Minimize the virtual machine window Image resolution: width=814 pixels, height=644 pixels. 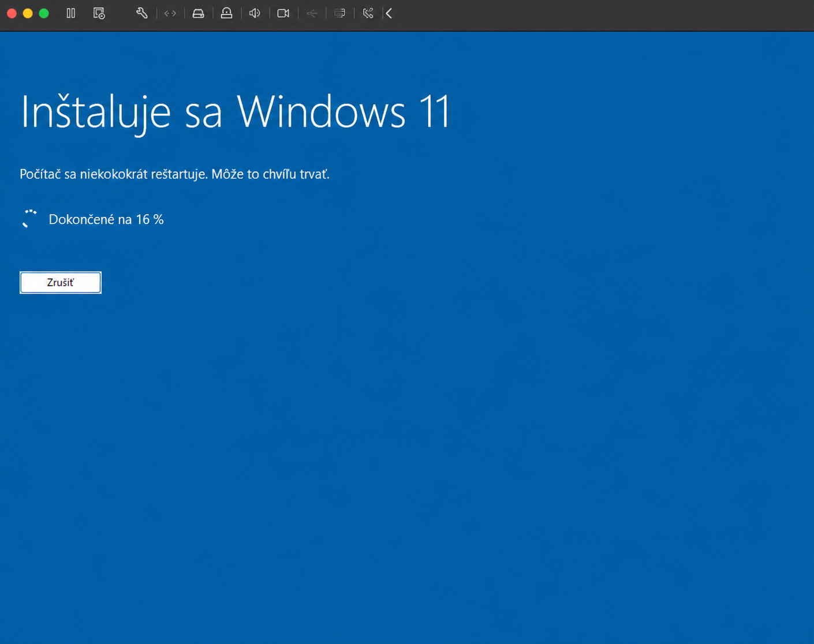(28, 13)
